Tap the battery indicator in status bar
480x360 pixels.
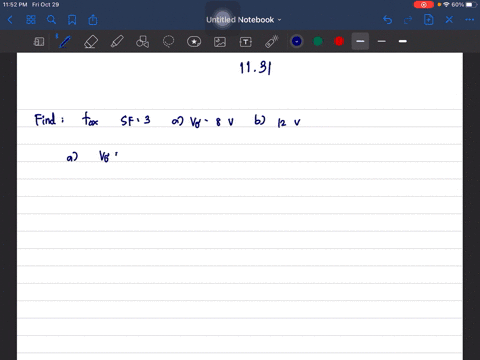(x=471, y=5)
